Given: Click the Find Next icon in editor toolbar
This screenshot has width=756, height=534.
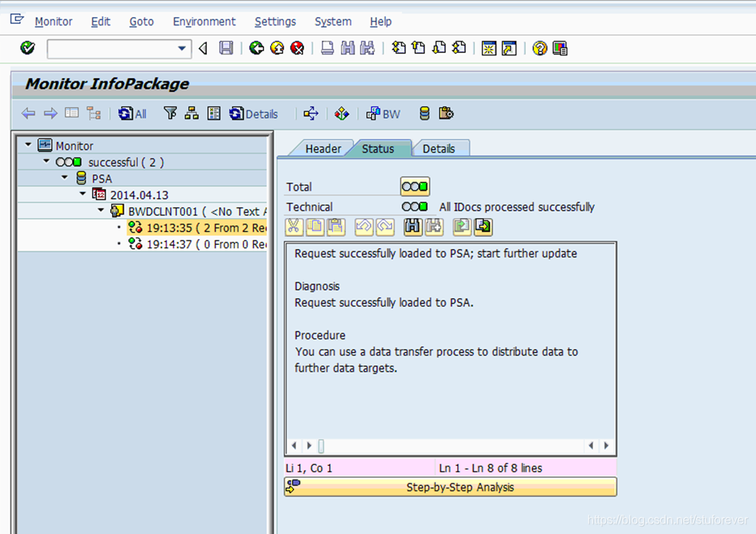Looking at the screenshot, I should point(434,227).
